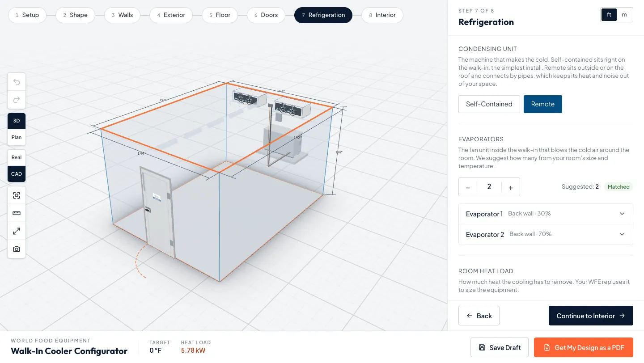
Task: Expand the Evaporator 2 row
Action: [x=546, y=234]
